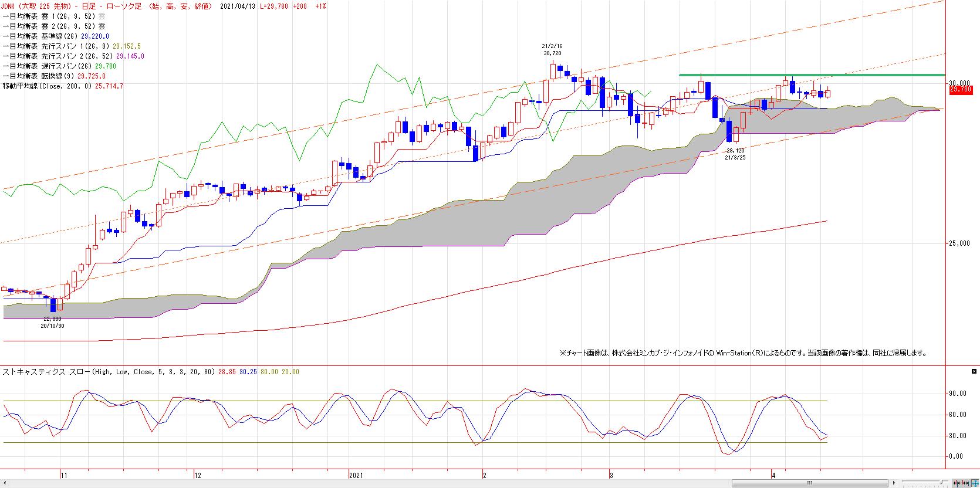Select the red 29,780 current price tag
The width and height of the screenshot is (980, 488).
(x=961, y=90)
